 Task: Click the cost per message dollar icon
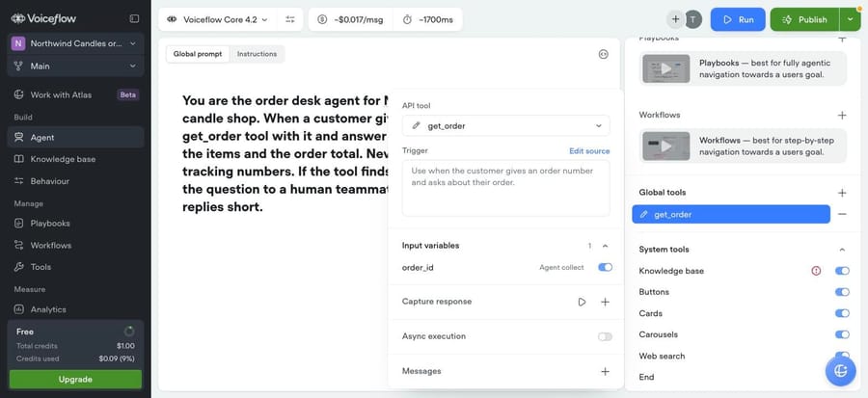[x=322, y=19]
